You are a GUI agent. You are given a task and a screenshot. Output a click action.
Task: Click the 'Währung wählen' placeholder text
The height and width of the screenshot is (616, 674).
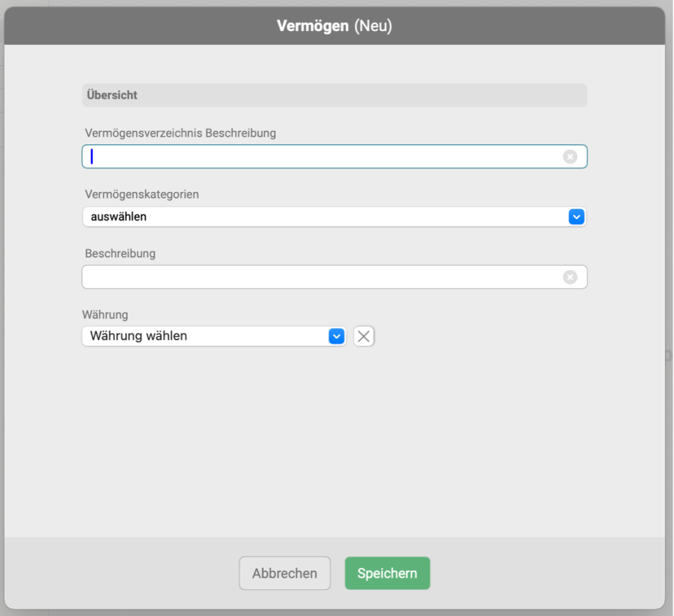tap(139, 336)
